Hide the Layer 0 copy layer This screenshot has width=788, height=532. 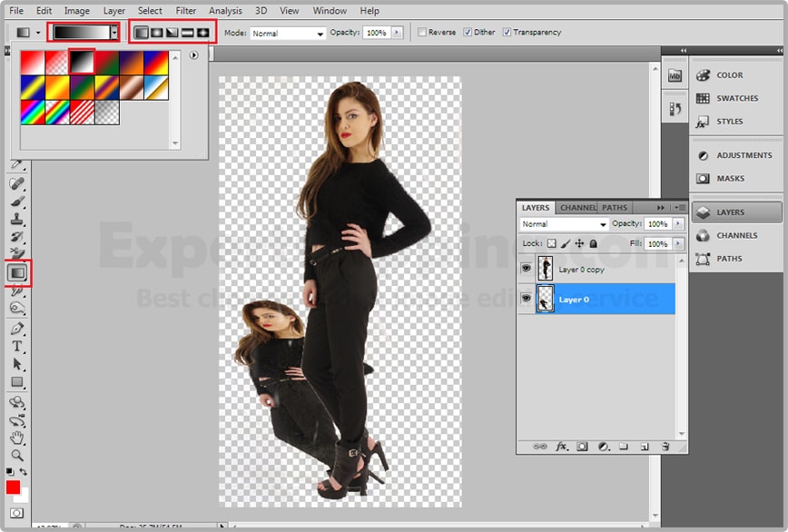coord(527,269)
